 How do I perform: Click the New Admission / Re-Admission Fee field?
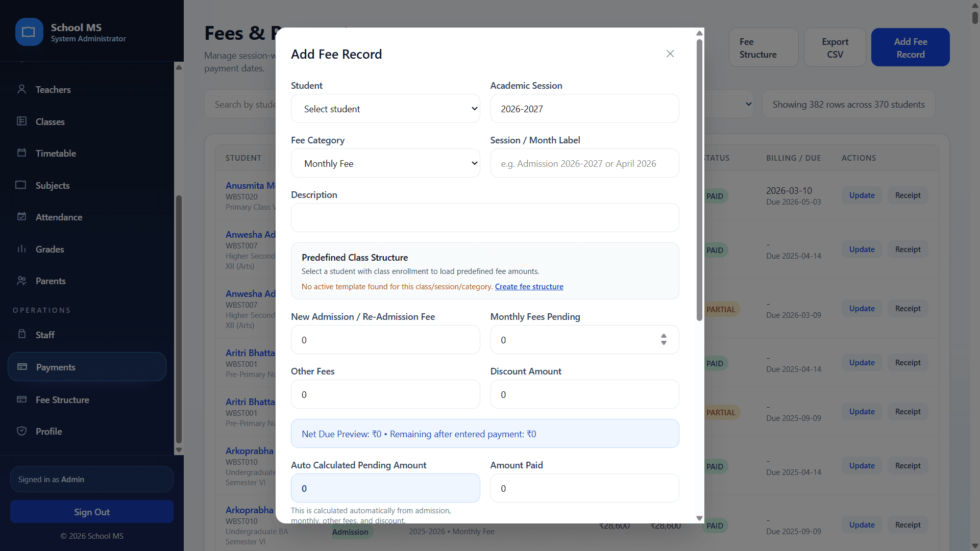pos(385,340)
